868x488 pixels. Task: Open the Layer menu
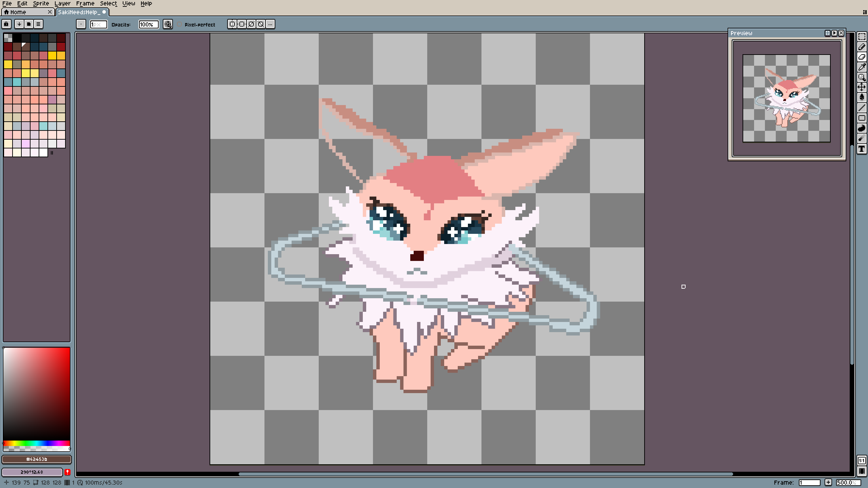click(x=62, y=3)
